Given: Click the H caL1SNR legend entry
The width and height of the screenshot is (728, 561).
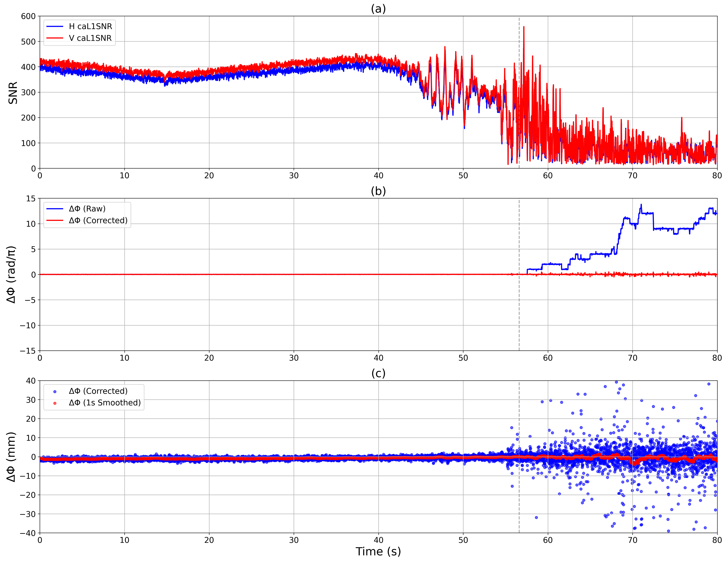Looking at the screenshot, I should pyautogui.click(x=90, y=26).
